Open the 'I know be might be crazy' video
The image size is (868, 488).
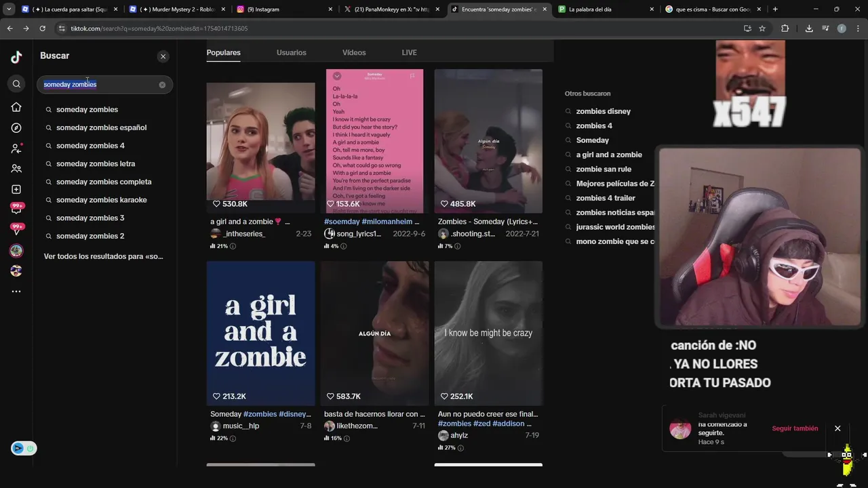tap(488, 333)
